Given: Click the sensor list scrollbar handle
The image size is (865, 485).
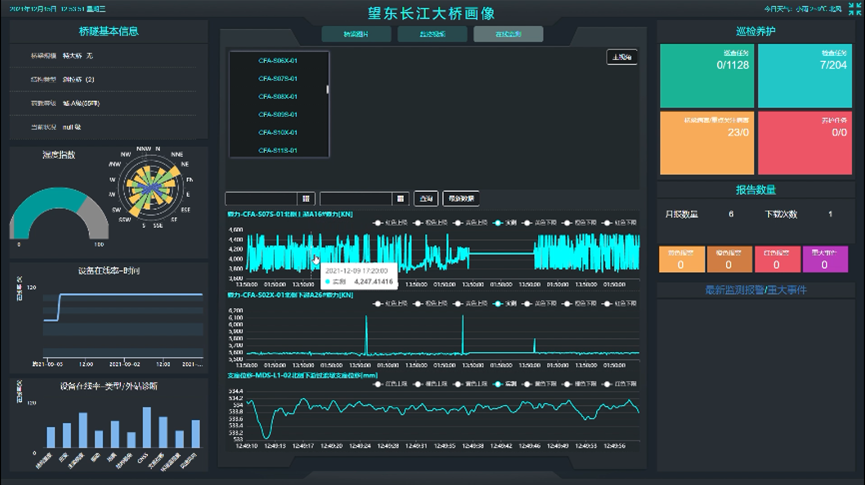Looking at the screenshot, I should coord(328,90).
